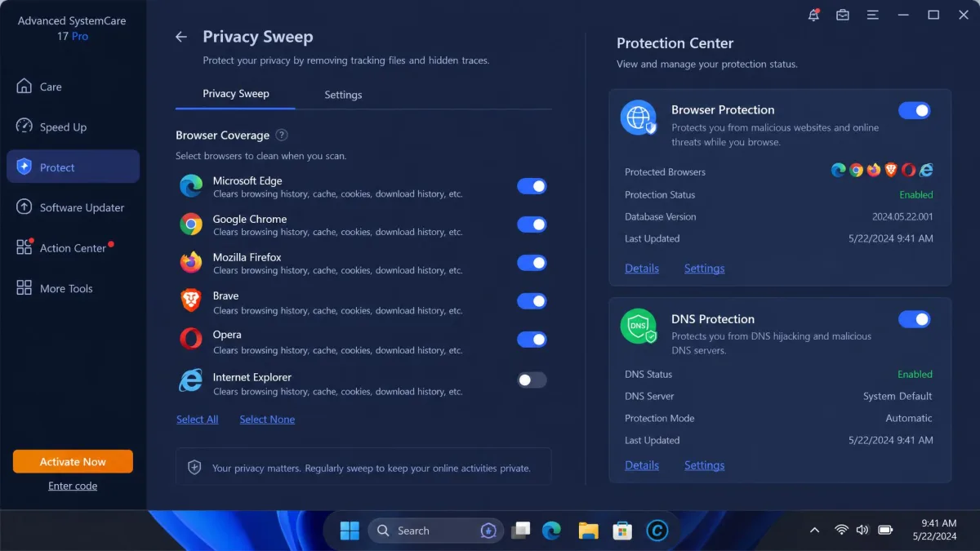Click the Brave lion icon in Browser Coverage
This screenshot has height=551, width=980.
191,301
